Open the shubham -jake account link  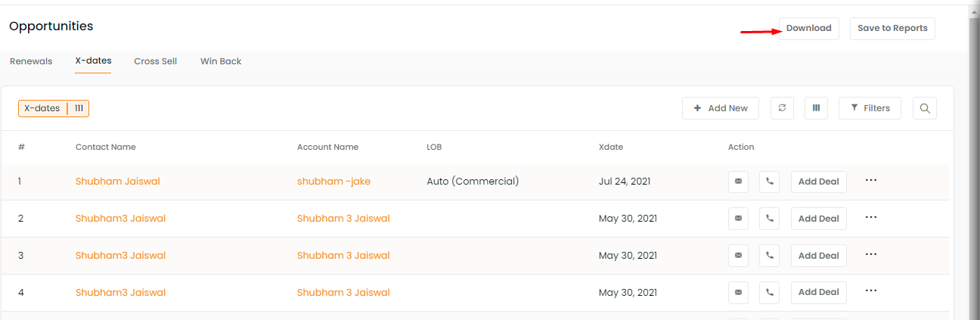tap(333, 182)
